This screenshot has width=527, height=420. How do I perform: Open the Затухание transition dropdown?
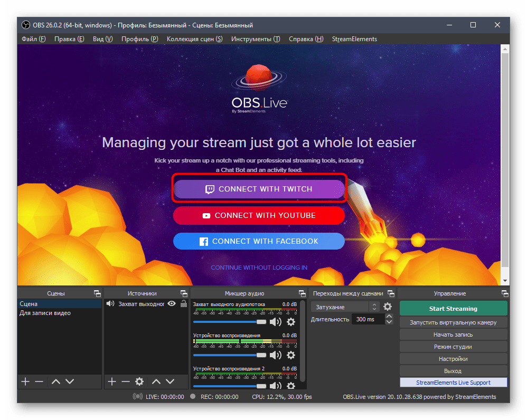tap(345, 307)
